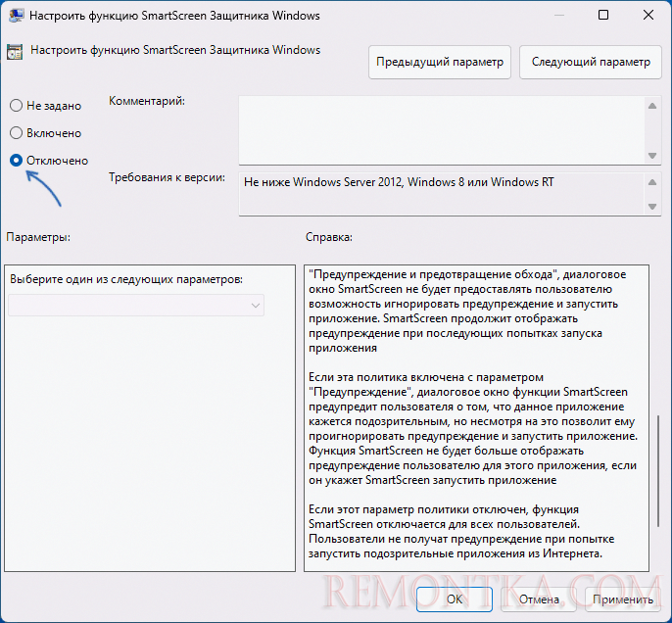The height and width of the screenshot is (623, 672).
Task: Click the policy icon in title bar
Action: tap(17, 16)
